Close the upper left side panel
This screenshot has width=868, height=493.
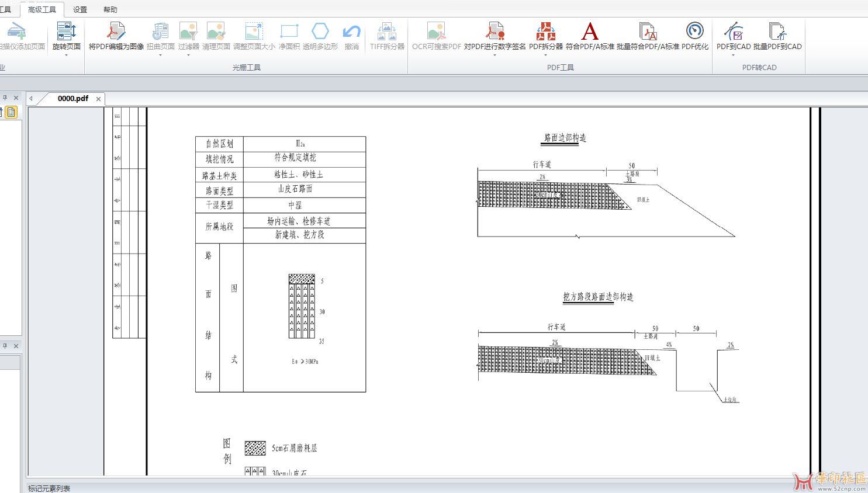(16, 98)
